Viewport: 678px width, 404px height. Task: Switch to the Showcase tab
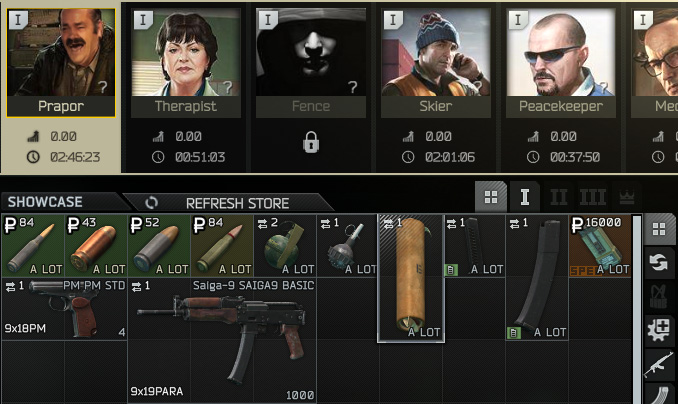point(63,202)
